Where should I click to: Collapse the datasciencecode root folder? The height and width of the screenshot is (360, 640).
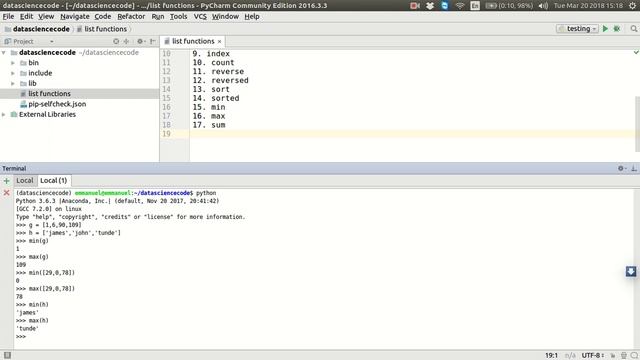pos(4,53)
